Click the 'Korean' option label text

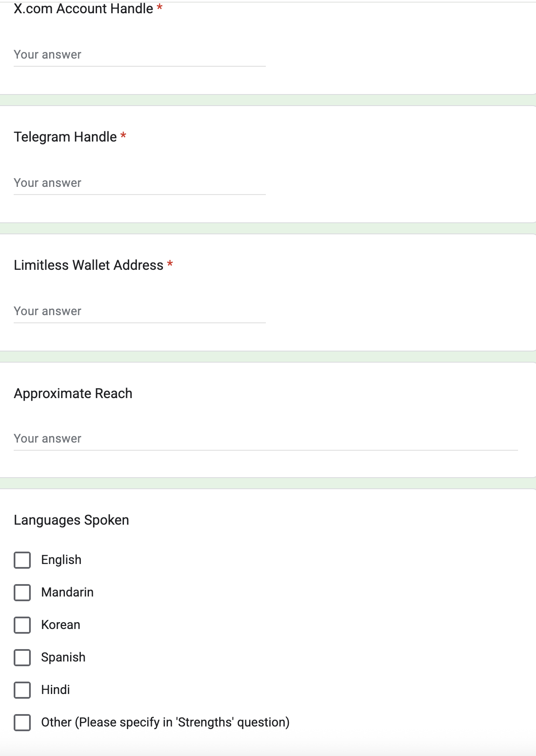[61, 625]
